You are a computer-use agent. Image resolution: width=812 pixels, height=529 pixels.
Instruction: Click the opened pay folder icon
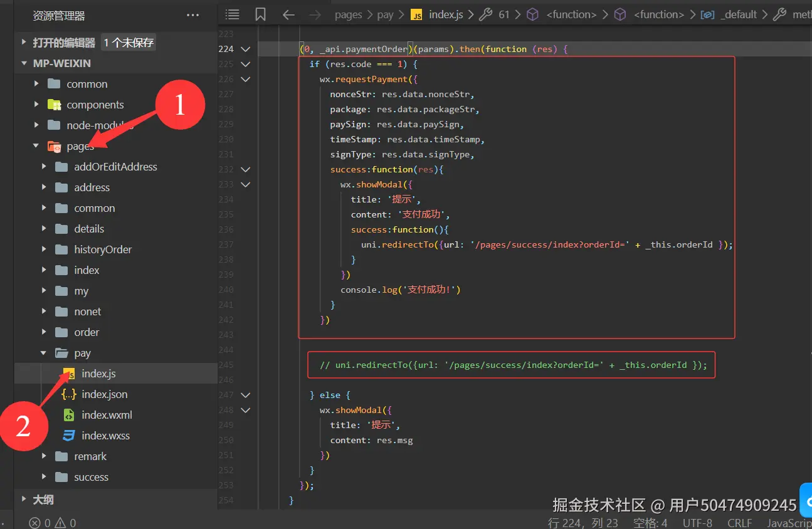(61, 353)
